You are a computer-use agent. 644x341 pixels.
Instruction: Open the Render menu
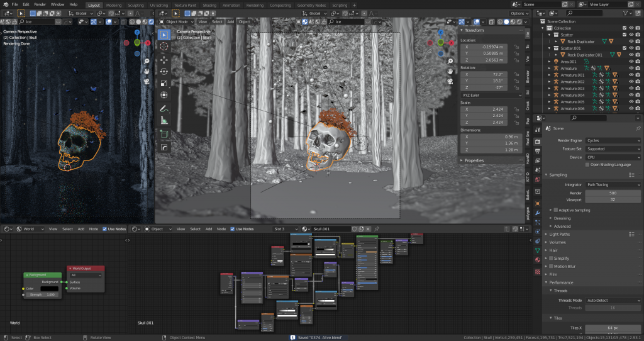(40, 4)
